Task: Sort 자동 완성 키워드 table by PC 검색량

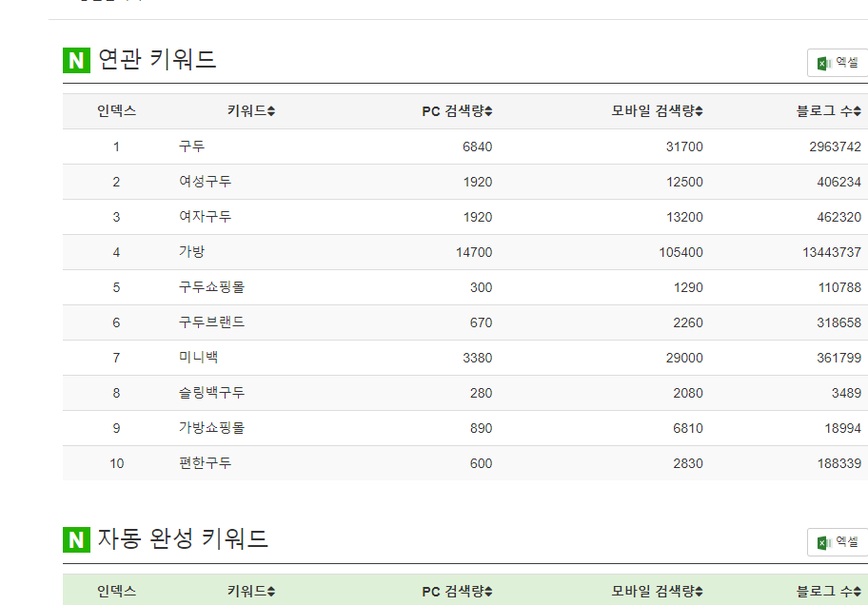Action: [457, 591]
